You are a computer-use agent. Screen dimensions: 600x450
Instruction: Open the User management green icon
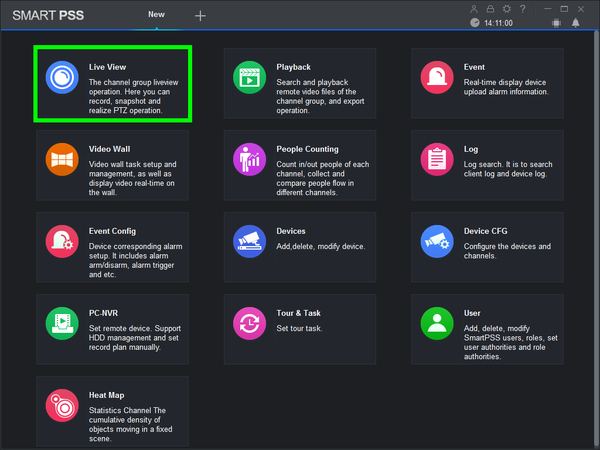click(x=437, y=323)
